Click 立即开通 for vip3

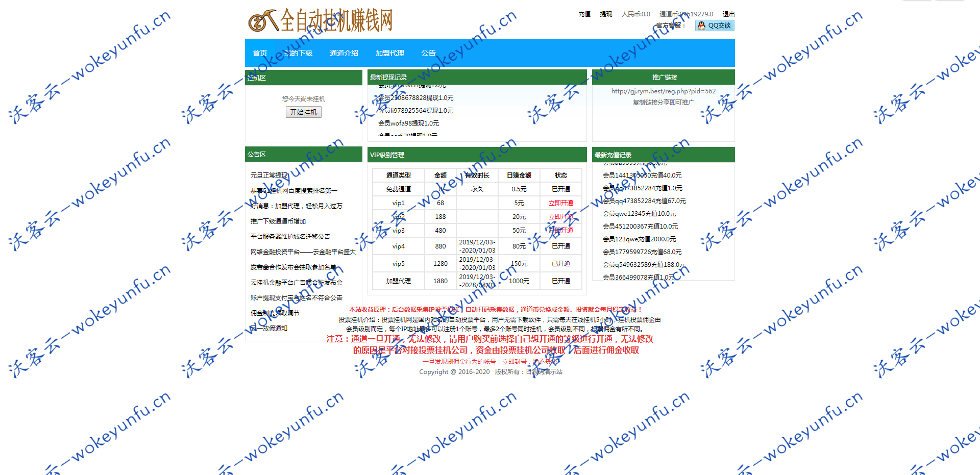[x=561, y=231]
